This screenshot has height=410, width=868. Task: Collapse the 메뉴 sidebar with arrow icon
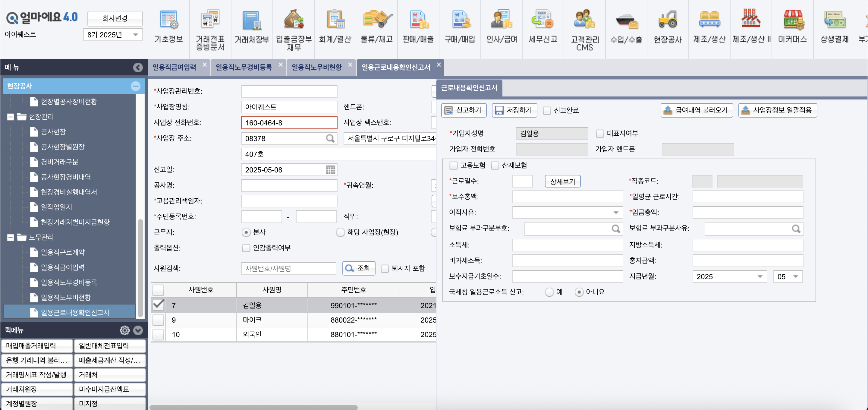coord(137,68)
